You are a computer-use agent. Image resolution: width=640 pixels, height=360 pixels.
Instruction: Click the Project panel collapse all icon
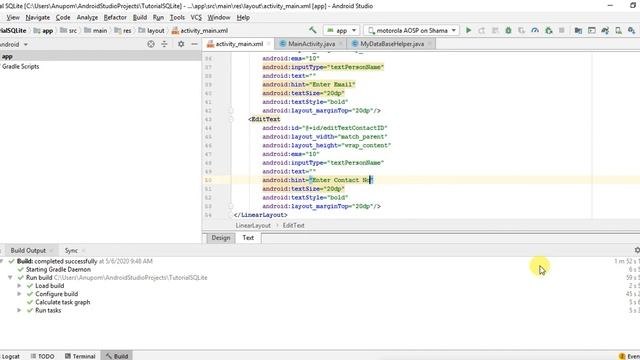[164, 44]
